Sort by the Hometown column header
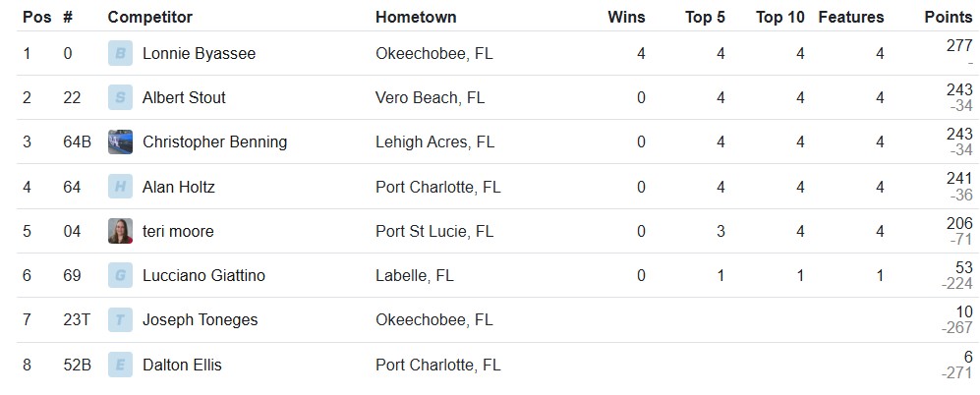This screenshot has width=980, height=395. [x=416, y=17]
